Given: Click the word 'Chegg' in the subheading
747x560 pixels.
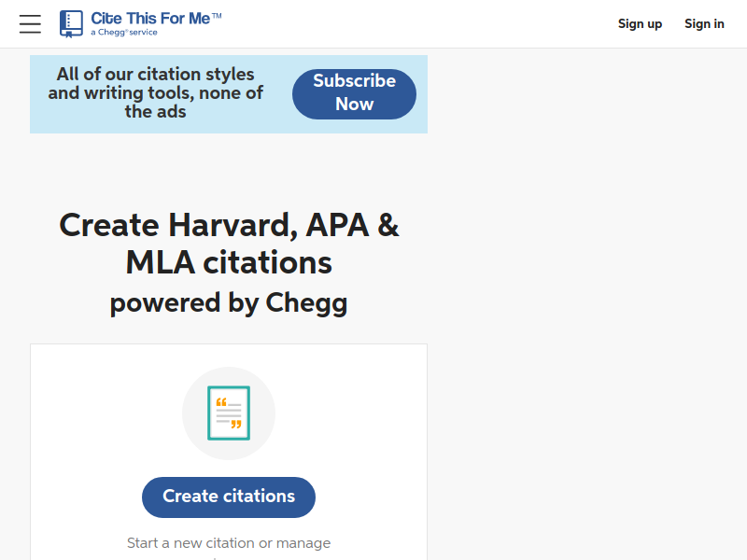Looking at the screenshot, I should coord(306,303).
